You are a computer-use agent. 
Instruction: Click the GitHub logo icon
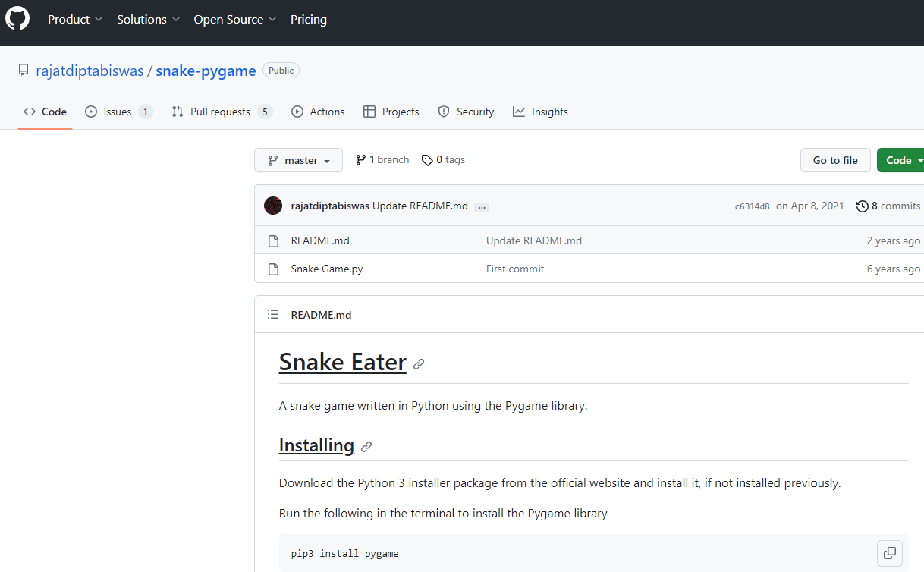point(17,19)
